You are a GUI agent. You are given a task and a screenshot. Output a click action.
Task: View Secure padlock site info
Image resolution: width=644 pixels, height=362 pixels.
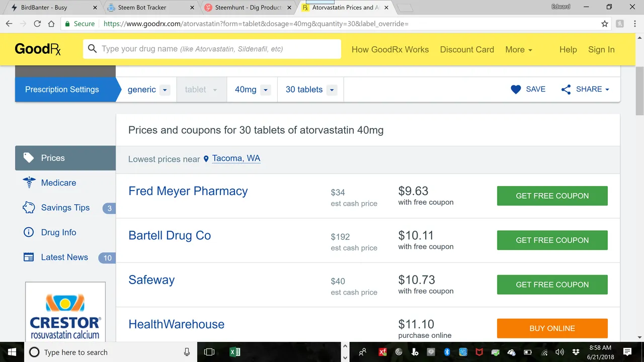coord(79,24)
